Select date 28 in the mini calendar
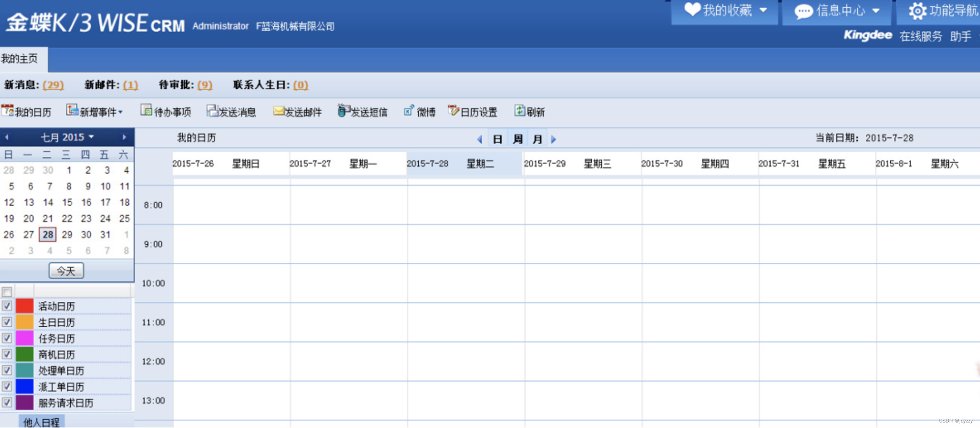Image resolution: width=980 pixels, height=428 pixels. (48, 234)
